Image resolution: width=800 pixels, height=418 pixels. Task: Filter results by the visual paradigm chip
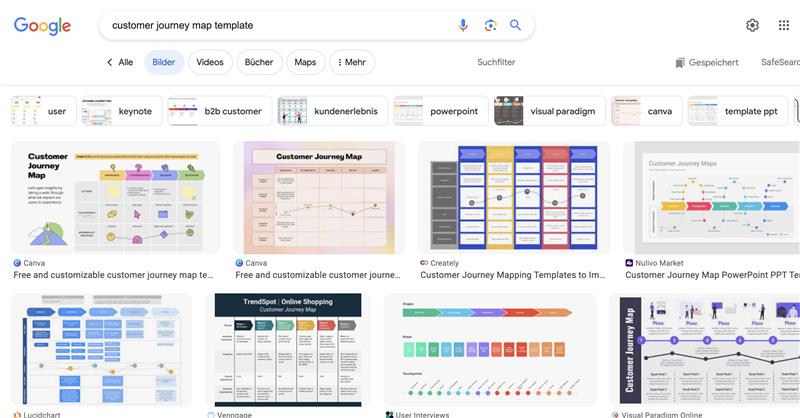(550, 111)
